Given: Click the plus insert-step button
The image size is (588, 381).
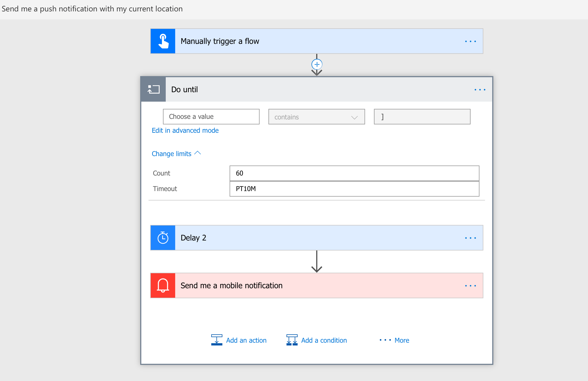Looking at the screenshot, I should point(317,64).
